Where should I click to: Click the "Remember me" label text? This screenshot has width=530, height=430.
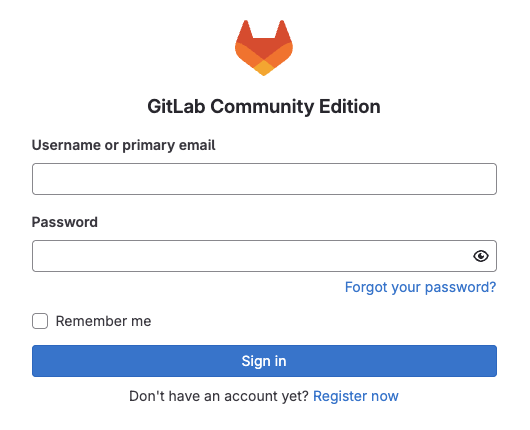pyautogui.click(x=103, y=321)
